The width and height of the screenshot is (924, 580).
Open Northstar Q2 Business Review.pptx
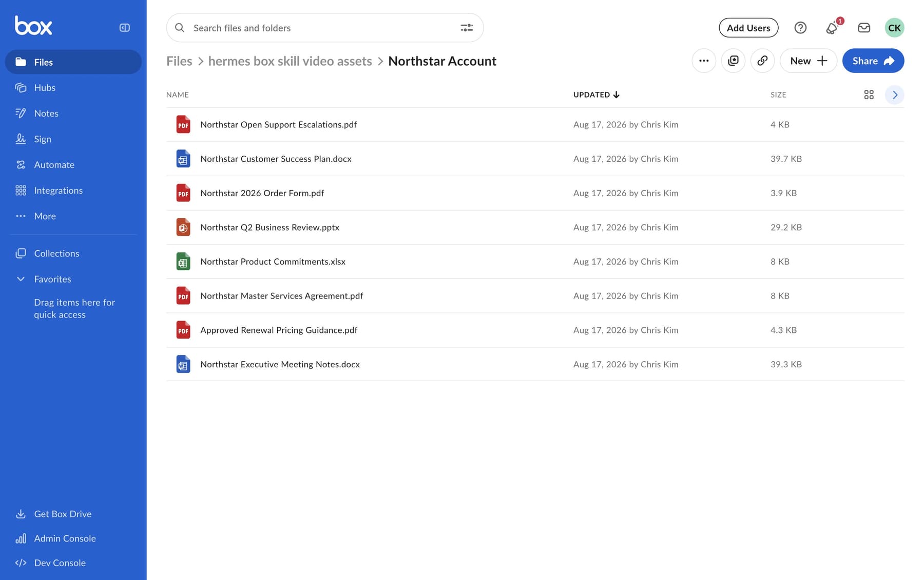pos(269,227)
